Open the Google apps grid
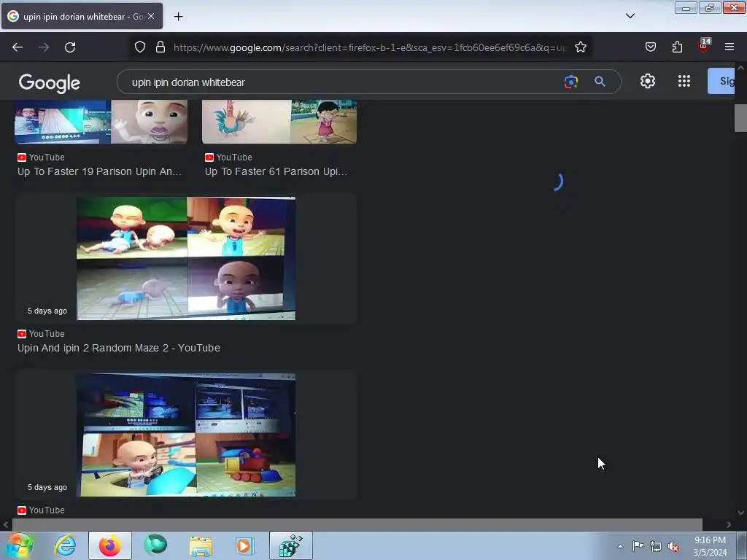 tap(684, 82)
